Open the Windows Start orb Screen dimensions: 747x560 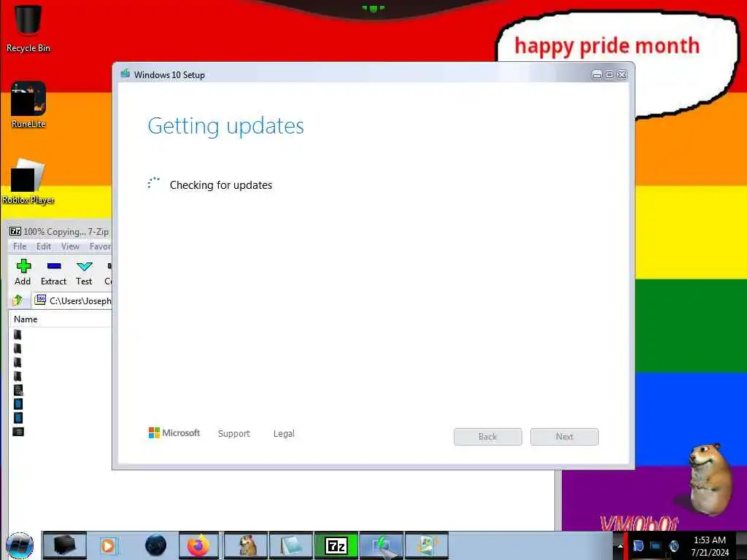[x=20, y=545]
